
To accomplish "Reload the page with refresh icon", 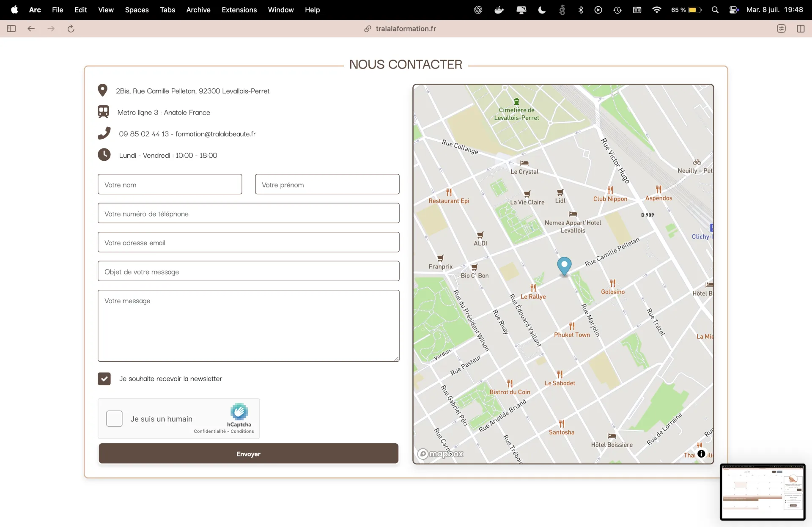I will 71,28.
